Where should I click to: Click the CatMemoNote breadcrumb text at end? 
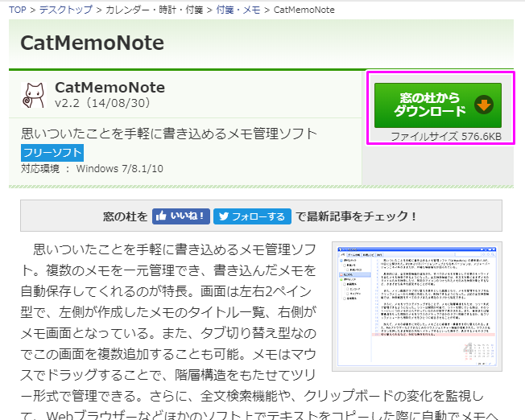(304, 10)
